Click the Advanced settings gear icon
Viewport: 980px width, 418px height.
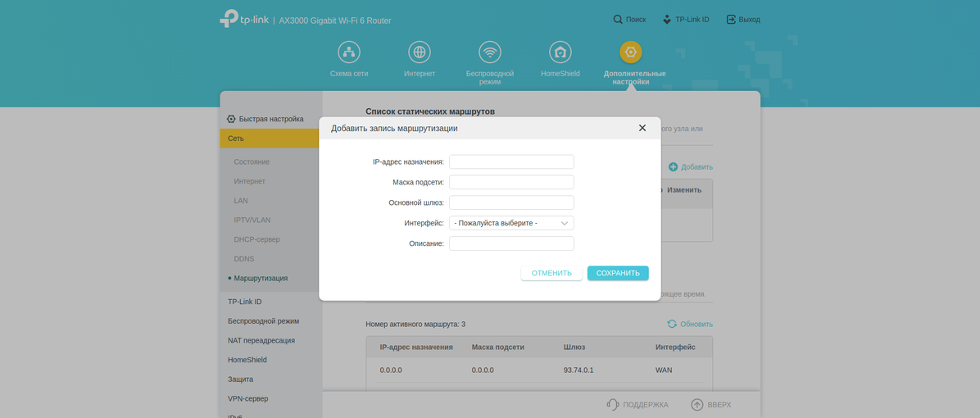coord(630,52)
